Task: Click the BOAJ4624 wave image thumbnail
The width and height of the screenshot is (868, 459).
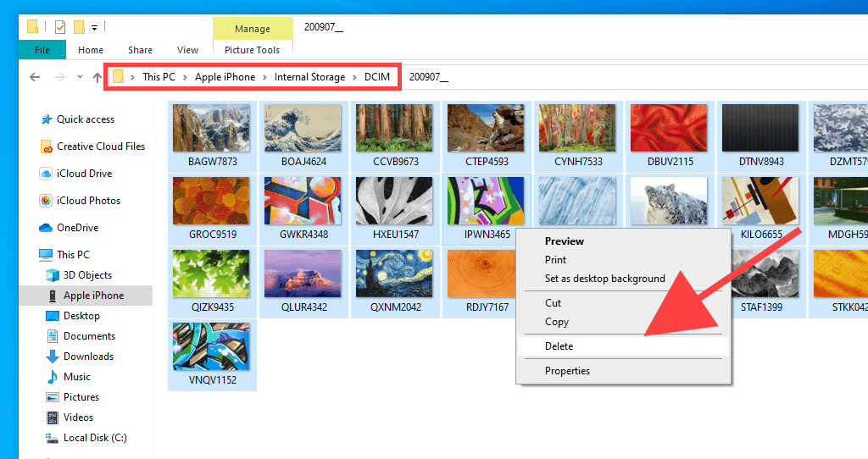Action: 303,128
